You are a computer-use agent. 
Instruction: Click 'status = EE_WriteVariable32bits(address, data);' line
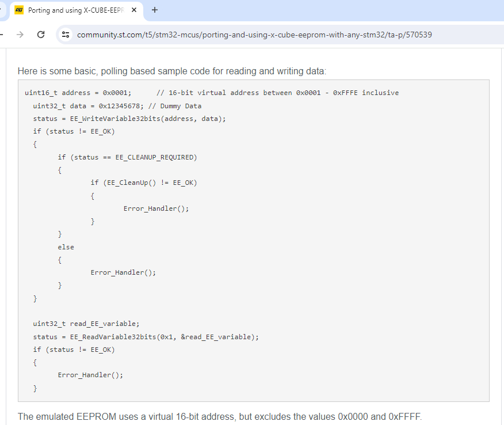tap(129, 119)
